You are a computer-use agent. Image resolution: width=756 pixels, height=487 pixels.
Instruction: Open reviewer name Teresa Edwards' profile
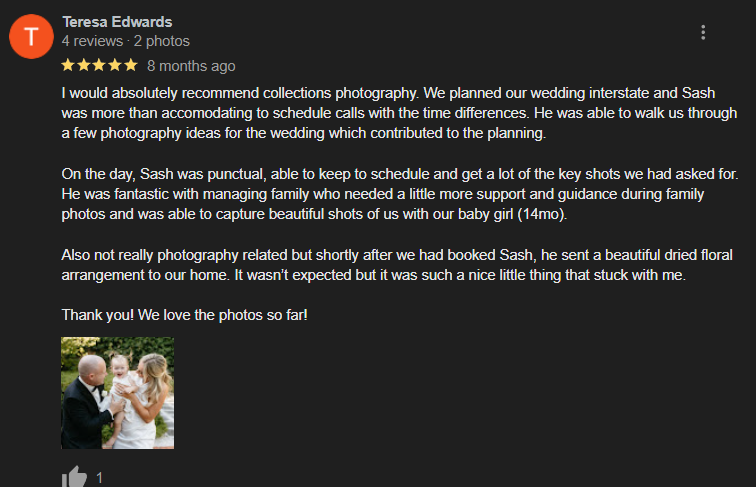(117, 22)
